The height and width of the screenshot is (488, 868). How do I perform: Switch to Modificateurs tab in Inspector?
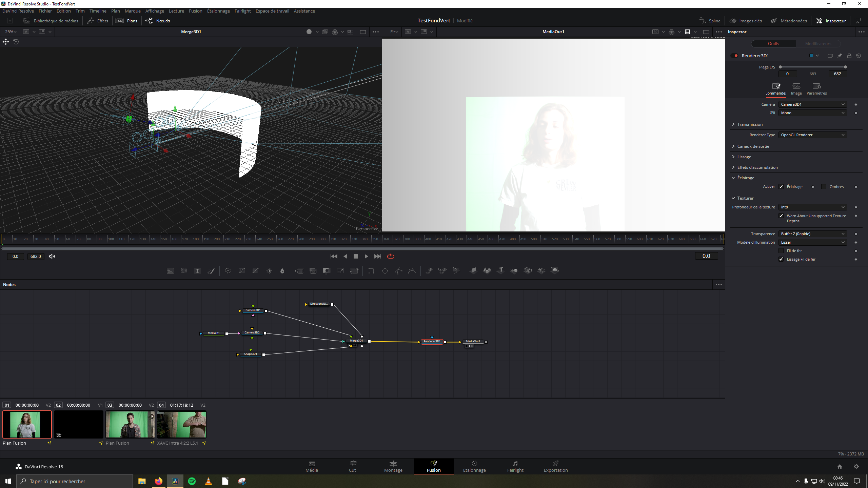(x=818, y=44)
